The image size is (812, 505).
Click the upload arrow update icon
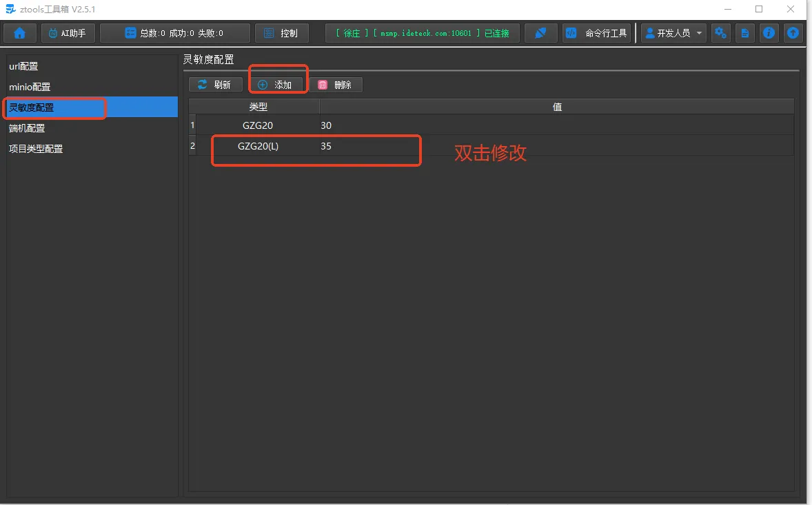coord(793,33)
